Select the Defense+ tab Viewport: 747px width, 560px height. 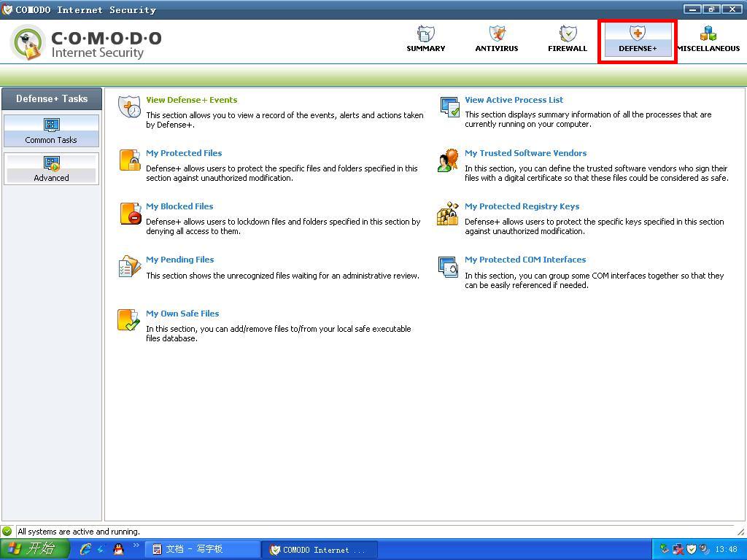638,39
